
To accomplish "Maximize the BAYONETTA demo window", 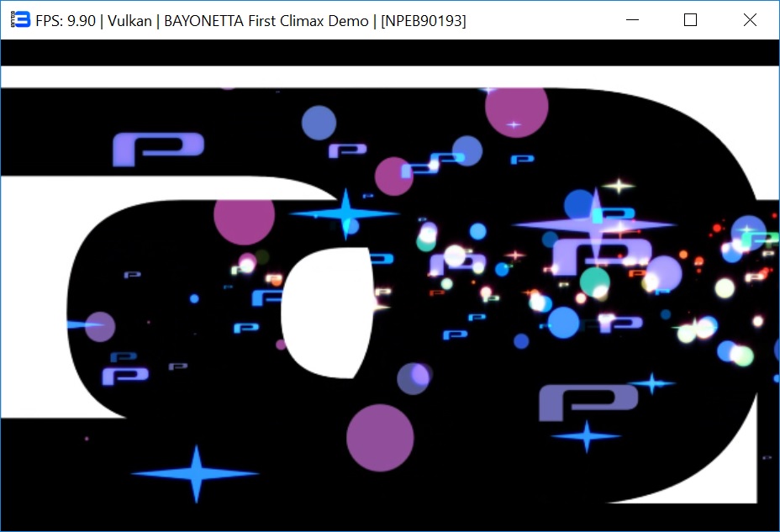I will (690, 20).
